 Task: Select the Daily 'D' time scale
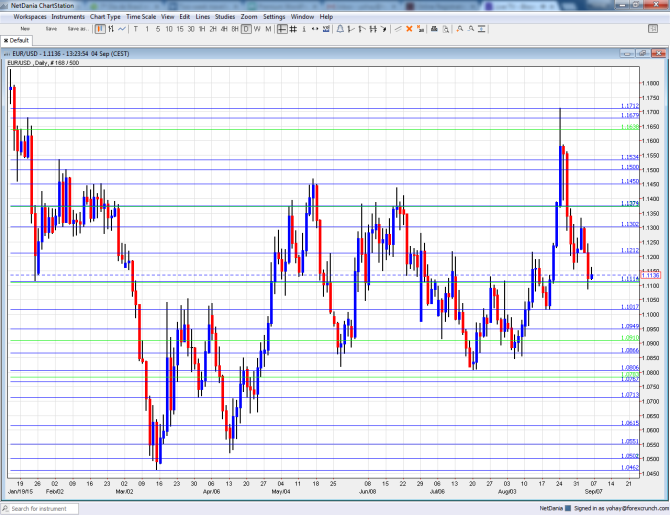[x=246, y=29]
